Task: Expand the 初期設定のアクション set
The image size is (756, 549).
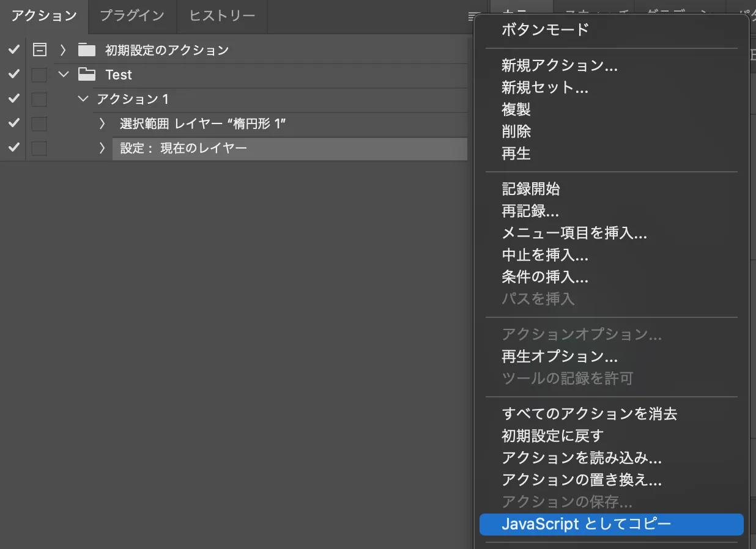Action: 63,50
